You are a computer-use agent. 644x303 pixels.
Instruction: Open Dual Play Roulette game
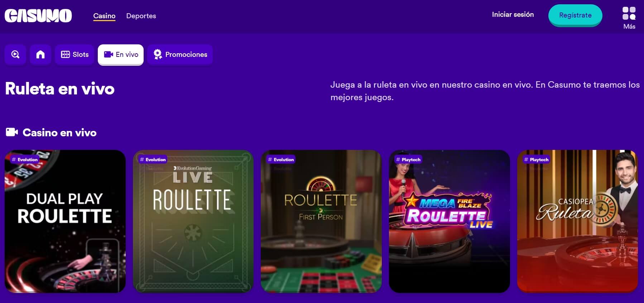tap(65, 221)
